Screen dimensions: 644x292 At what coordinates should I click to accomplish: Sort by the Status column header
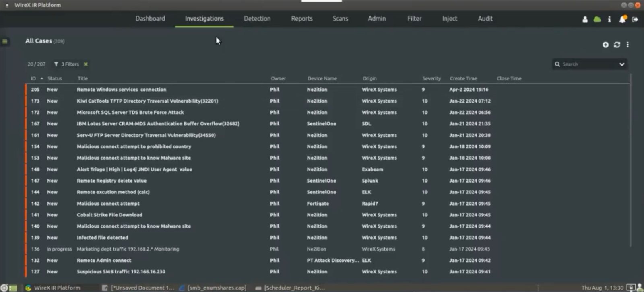55,78
